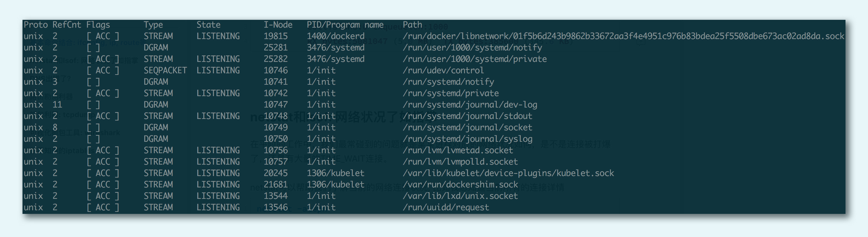Click the RefCnt value 11
868x237 pixels.
pyautogui.click(x=57, y=105)
